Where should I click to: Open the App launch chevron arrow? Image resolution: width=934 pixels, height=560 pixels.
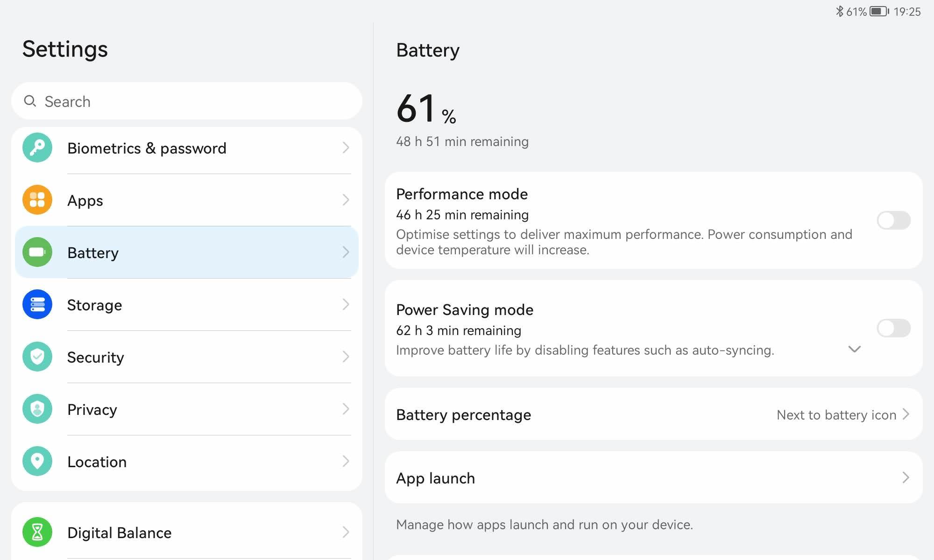(906, 477)
